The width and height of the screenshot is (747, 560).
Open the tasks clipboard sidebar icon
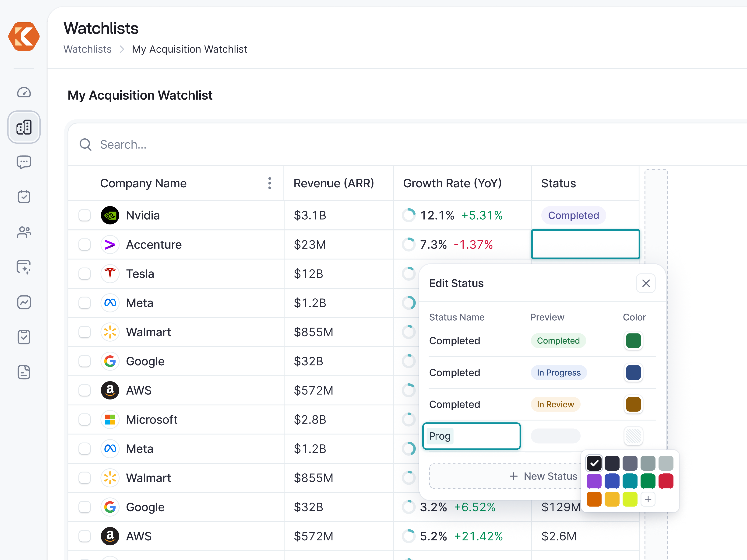click(x=24, y=337)
